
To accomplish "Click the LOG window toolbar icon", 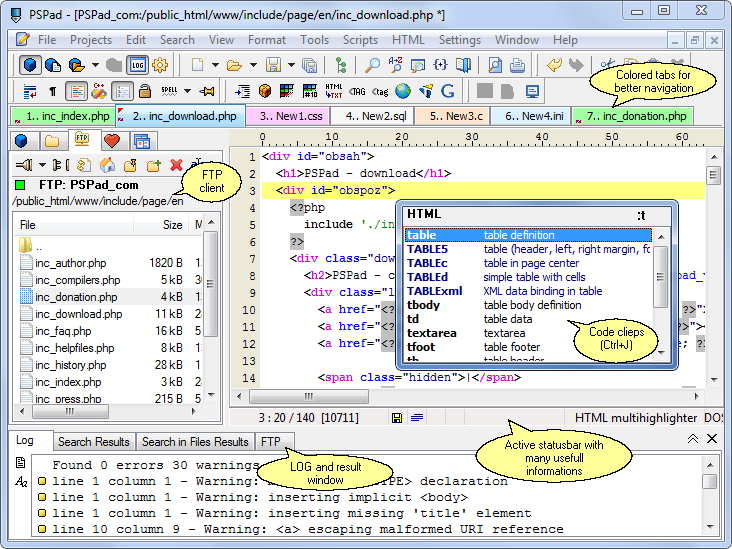I will (x=138, y=65).
